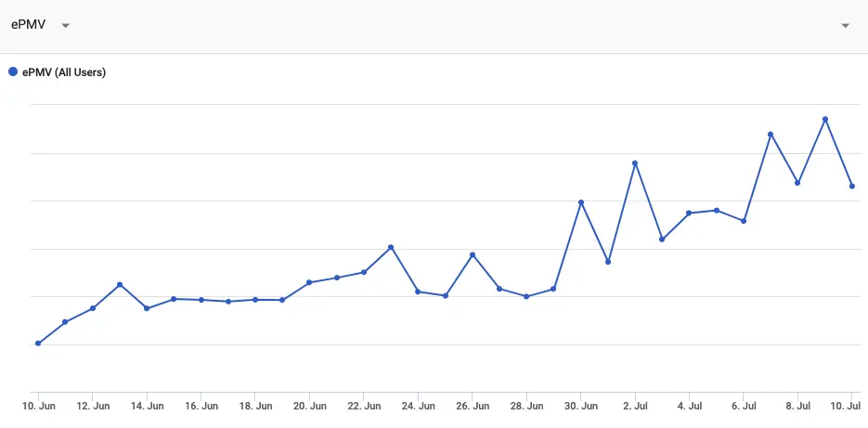Select the 30. Jun spike data point
Image resolution: width=868 pixels, height=428 pixels.
click(581, 202)
